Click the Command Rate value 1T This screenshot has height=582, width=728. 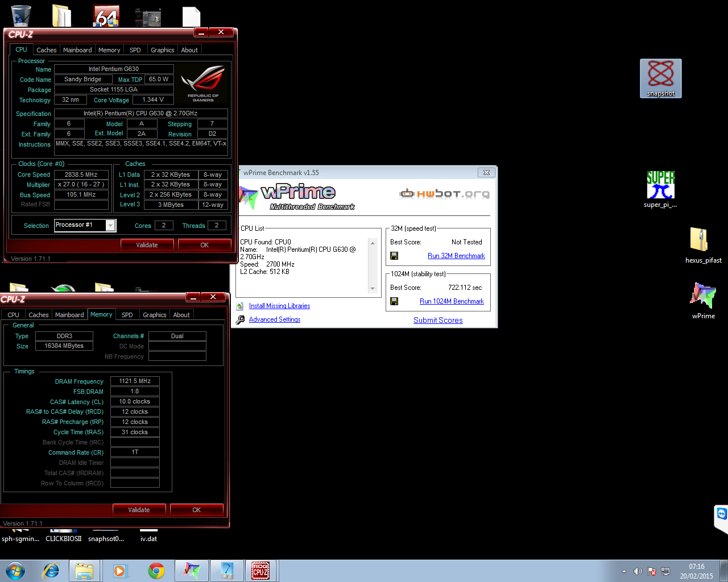coord(135,452)
